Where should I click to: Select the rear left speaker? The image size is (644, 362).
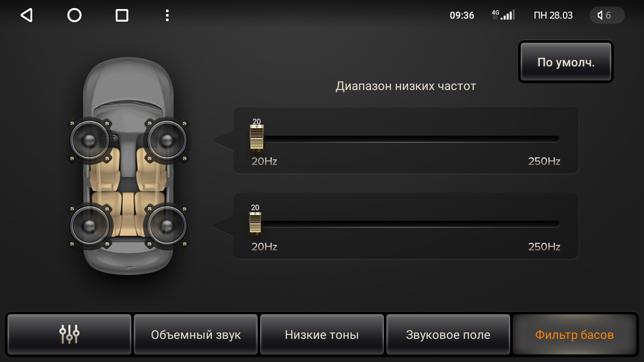90,226
